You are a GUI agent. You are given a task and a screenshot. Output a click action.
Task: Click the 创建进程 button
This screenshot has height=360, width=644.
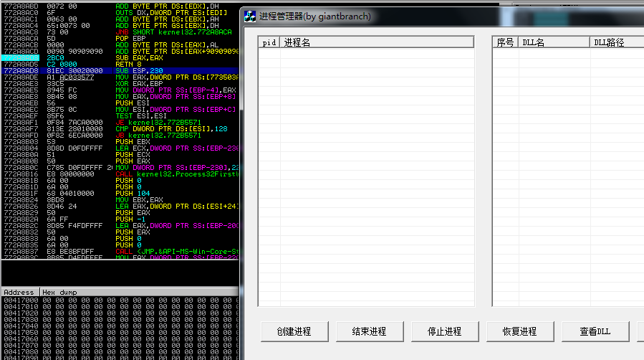tap(294, 331)
